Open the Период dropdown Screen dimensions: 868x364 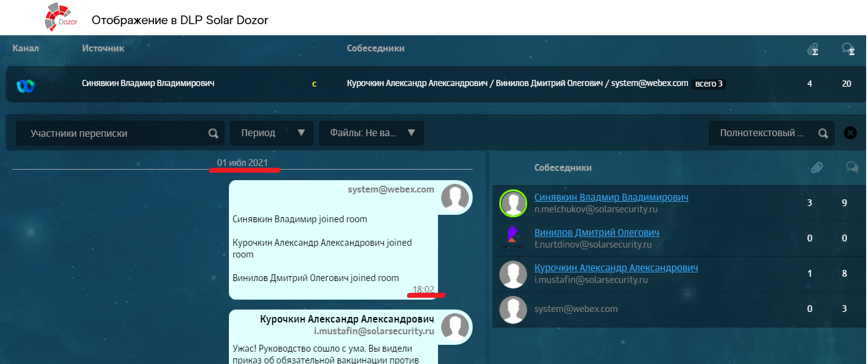click(x=272, y=133)
